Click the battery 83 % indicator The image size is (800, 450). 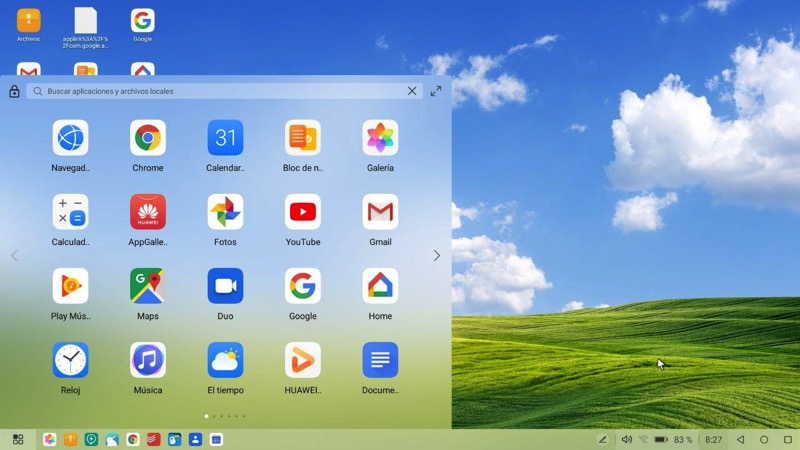point(673,439)
